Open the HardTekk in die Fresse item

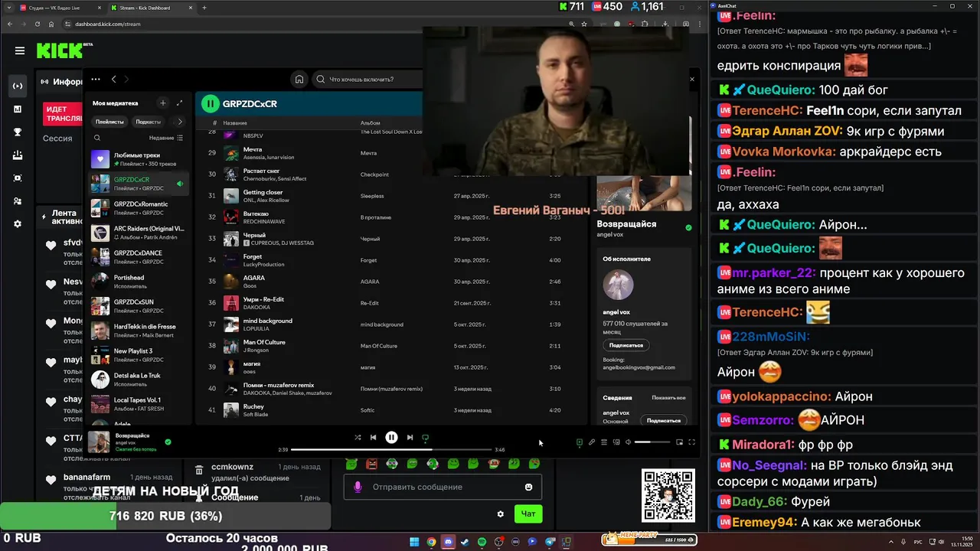pos(139,331)
